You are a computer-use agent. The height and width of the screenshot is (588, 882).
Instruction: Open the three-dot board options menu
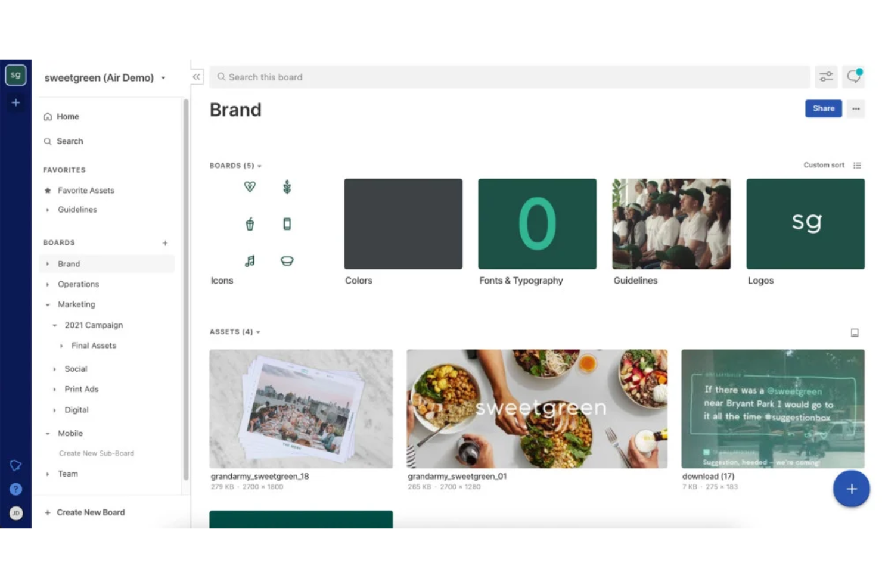[x=856, y=108]
